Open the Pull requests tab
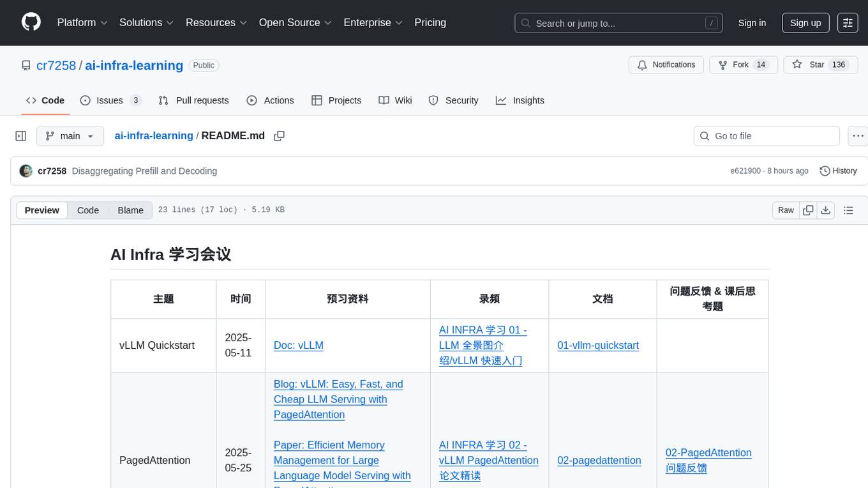 pyautogui.click(x=193, y=100)
